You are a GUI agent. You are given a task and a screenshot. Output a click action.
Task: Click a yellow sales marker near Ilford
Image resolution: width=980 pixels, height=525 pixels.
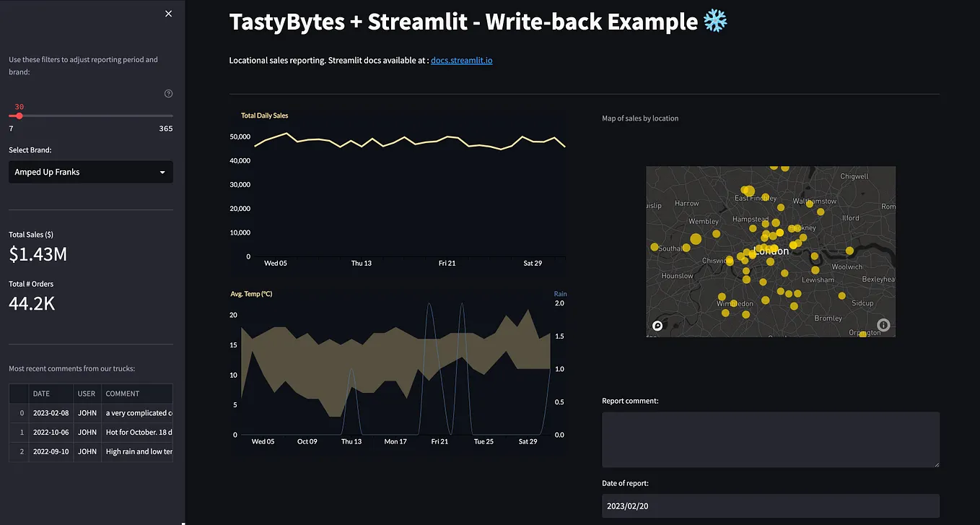[821, 212]
